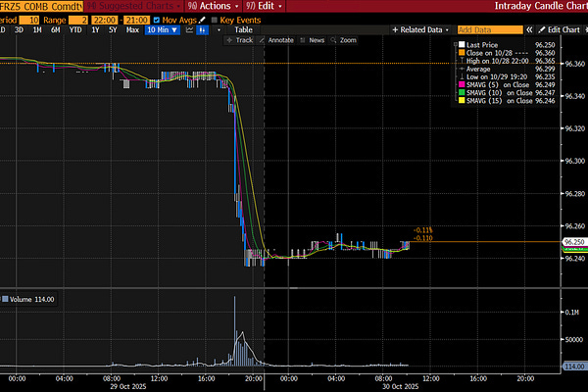The width and height of the screenshot is (588, 392).
Task: Click the magenta SMAVG (5) swatch
Action: 462,85
